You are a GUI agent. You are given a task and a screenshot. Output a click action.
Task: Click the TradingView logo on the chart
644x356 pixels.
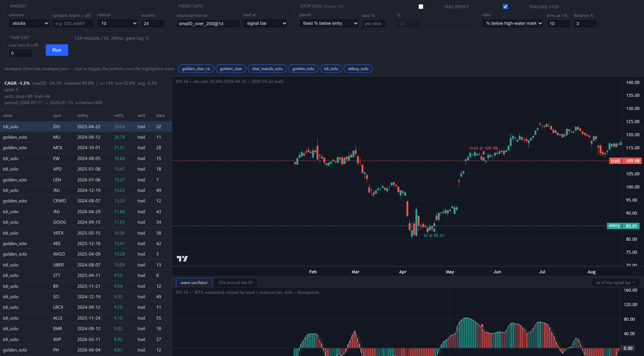182,259
